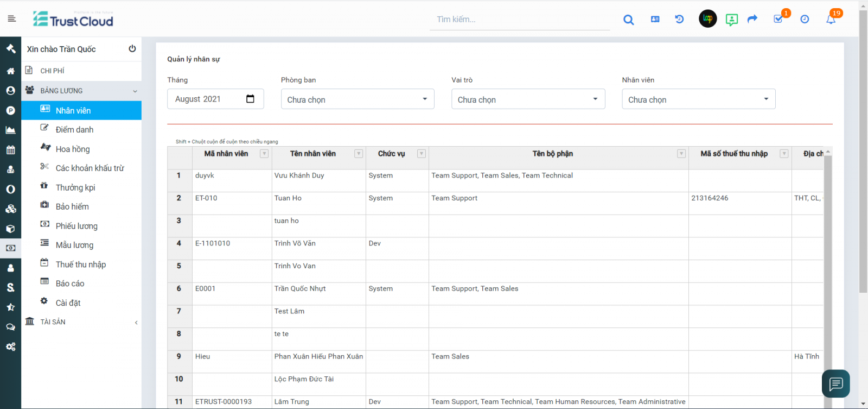Click the blue share arrow icon
This screenshot has width=868, height=409.
pyautogui.click(x=752, y=19)
